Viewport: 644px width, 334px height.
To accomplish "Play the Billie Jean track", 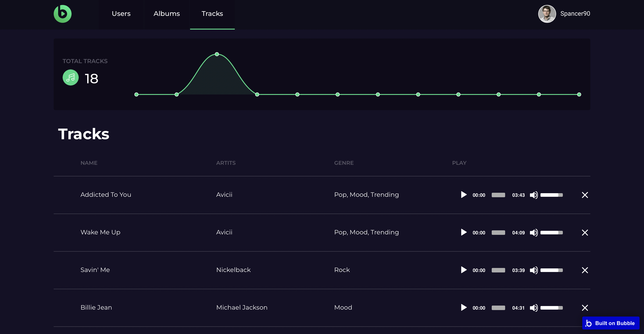I will tap(464, 307).
